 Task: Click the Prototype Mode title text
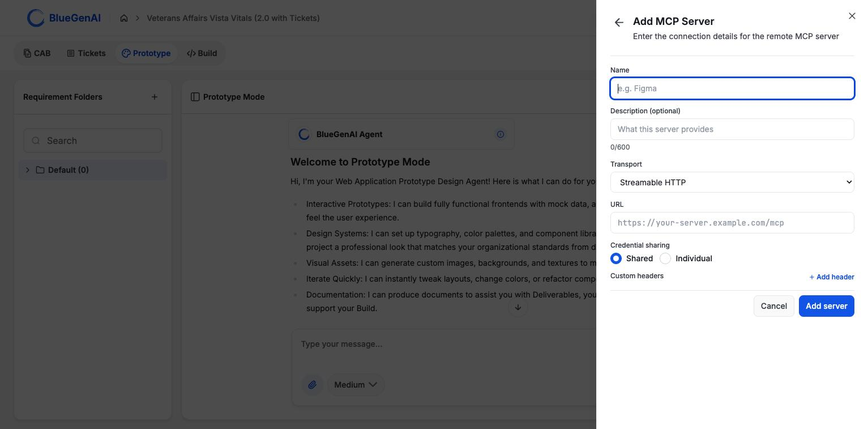(234, 97)
